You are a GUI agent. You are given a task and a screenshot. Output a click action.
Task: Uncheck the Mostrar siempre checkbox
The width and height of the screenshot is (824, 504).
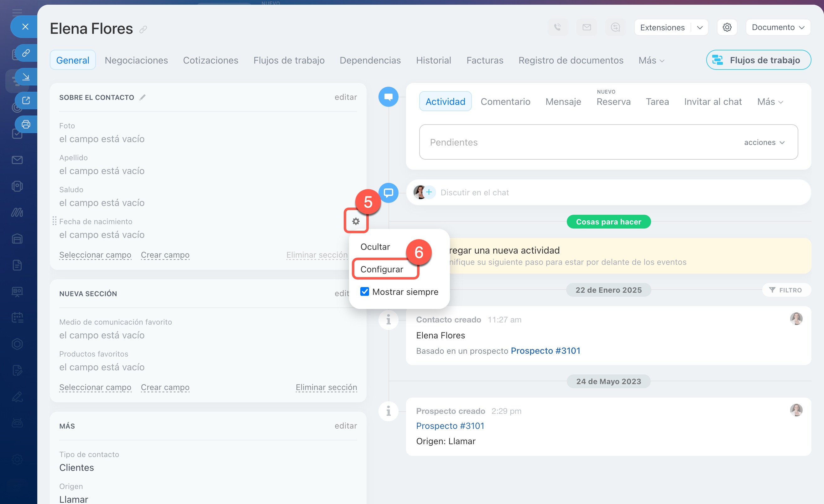pos(364,291)
